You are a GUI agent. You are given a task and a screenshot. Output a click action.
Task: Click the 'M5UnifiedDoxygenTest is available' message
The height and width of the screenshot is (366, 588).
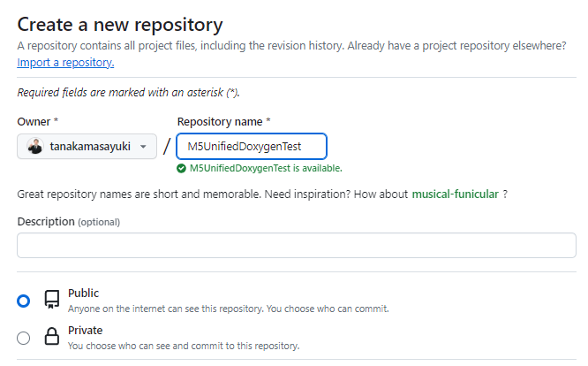tap(266, 168)
